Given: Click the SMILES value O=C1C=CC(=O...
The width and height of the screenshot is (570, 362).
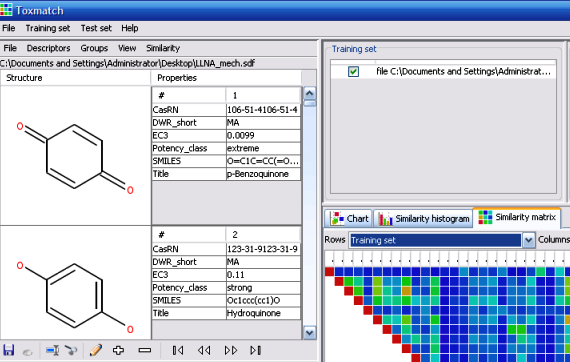Looking at the screenshot, I should tap(263, 161).
